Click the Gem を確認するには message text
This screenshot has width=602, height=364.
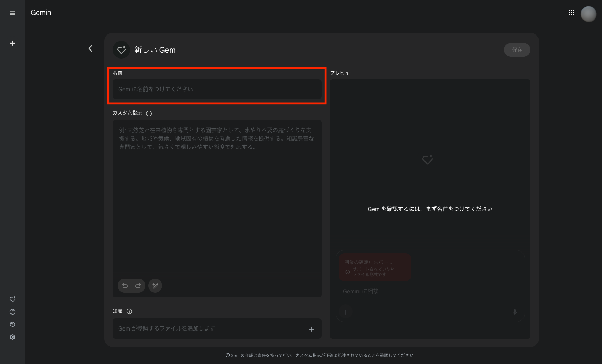tap(430, 209)
